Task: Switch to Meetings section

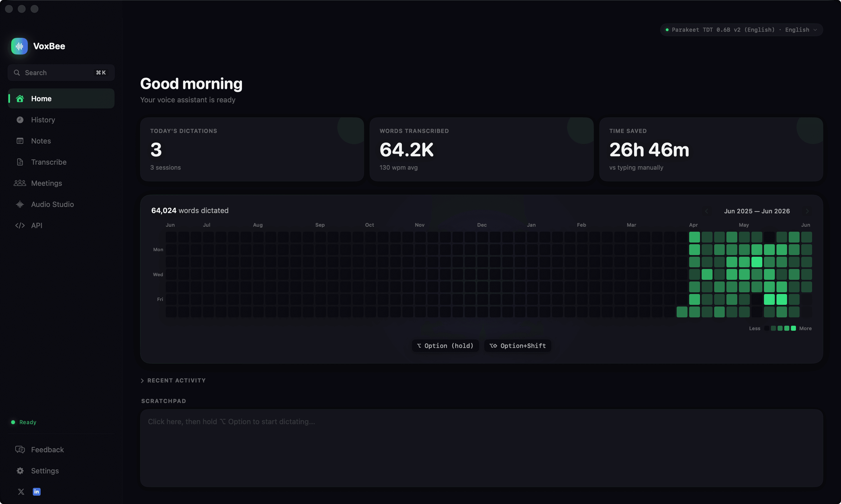Action: click(x=61, y=183)
